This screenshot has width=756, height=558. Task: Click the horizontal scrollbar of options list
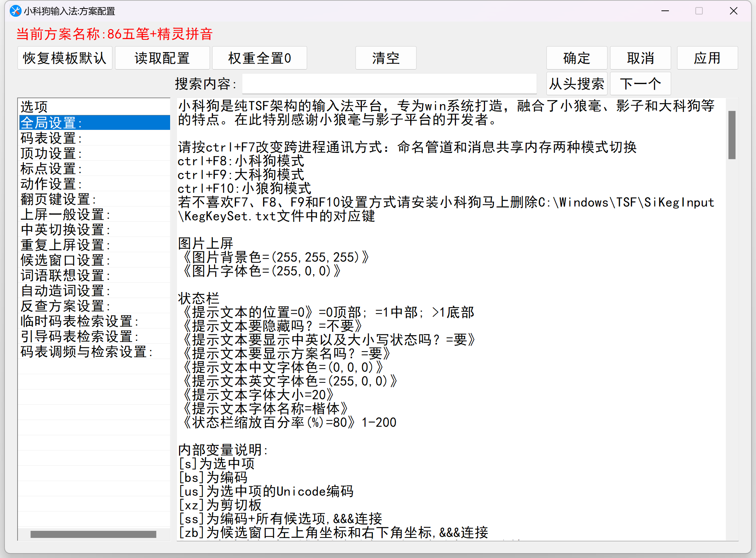[93, 534]
